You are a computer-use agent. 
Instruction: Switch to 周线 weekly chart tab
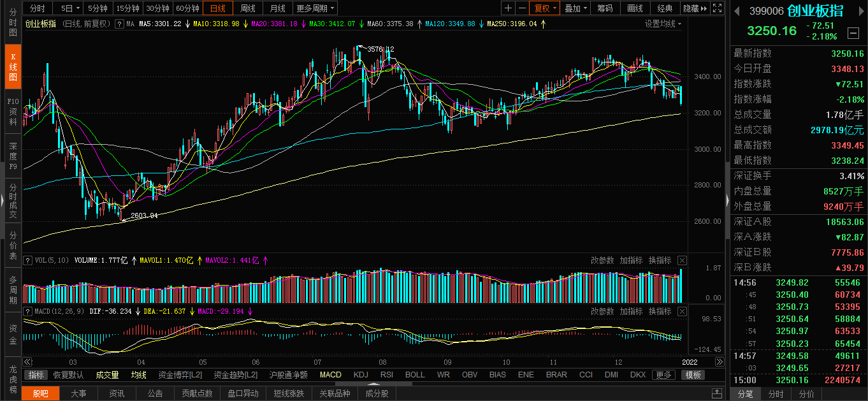coord(247,8)
